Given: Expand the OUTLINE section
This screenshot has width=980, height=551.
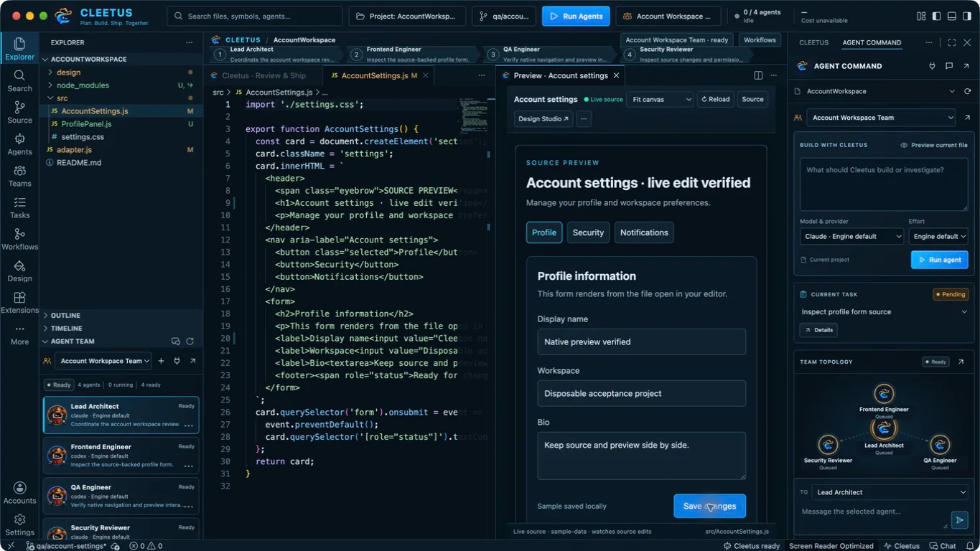Looking at the screenshot, I should pyautogui.click(x=121, y=315).
